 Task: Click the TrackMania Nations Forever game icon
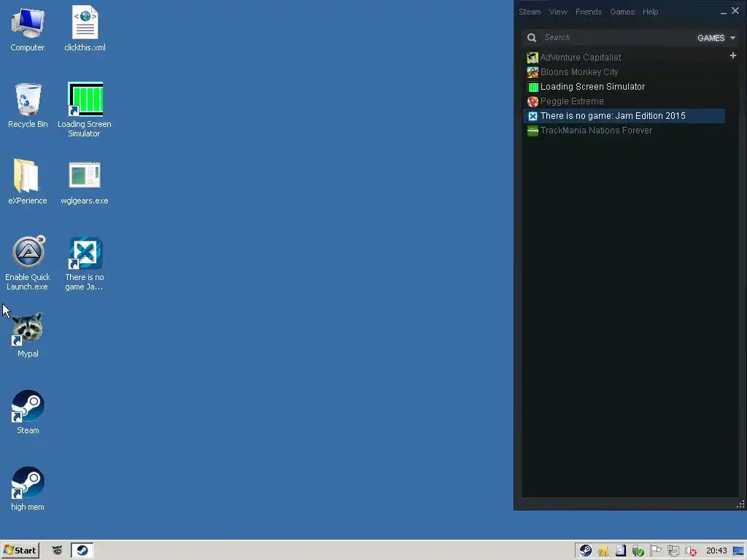(533, 131)
